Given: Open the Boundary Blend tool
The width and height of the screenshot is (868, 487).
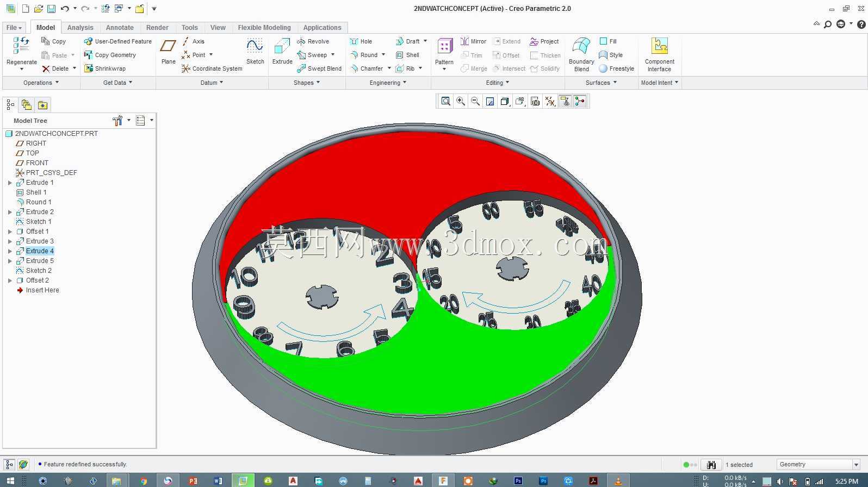Looking at the screenshot, I should pos(581,54).
